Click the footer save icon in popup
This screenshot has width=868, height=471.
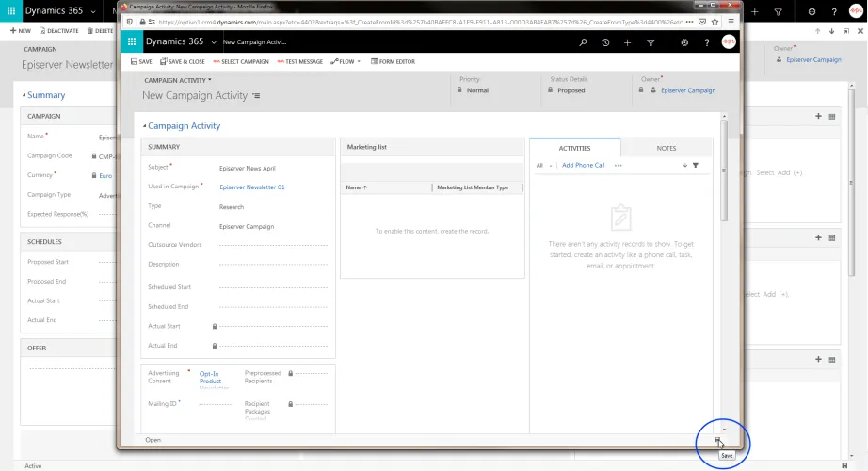coord(716,440)
